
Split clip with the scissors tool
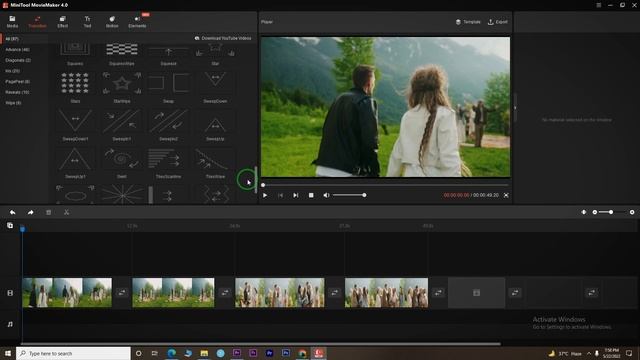click(66, 212)
